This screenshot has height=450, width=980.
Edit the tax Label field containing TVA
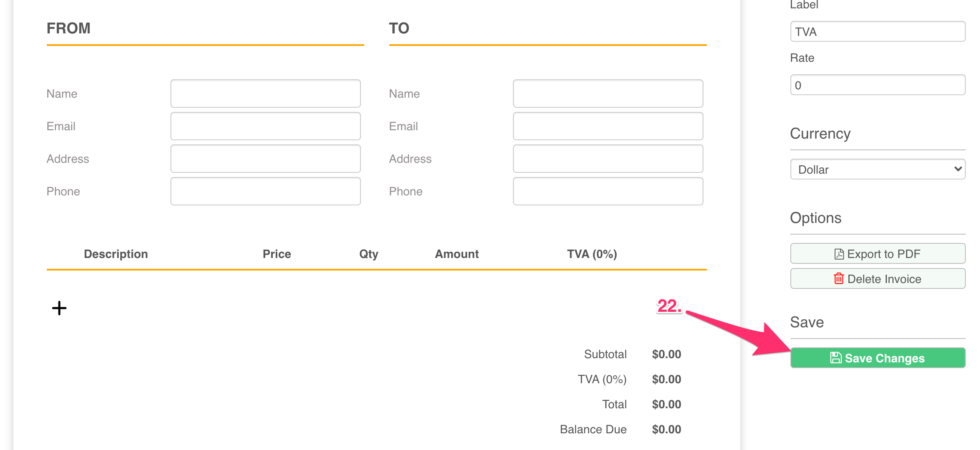[x=878, y=32]
